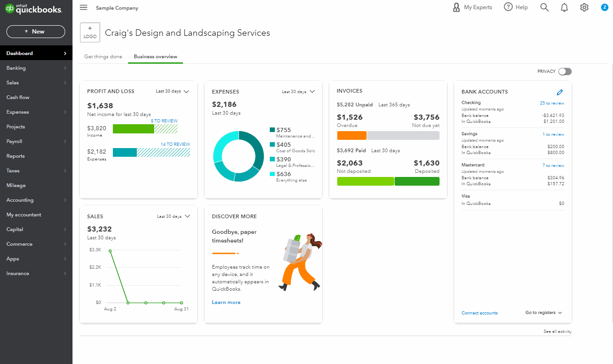Open Profit and Loss date range dropdown
Screen dimensions: 613x364
click(x=173, y=91)
